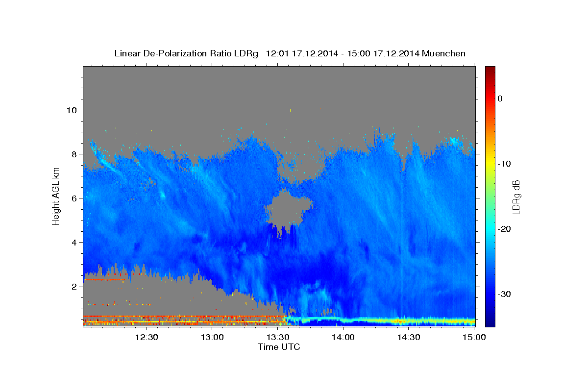Click the '13:00' time tick label
Screen dimensions: 588x392
tap(213, 337)
